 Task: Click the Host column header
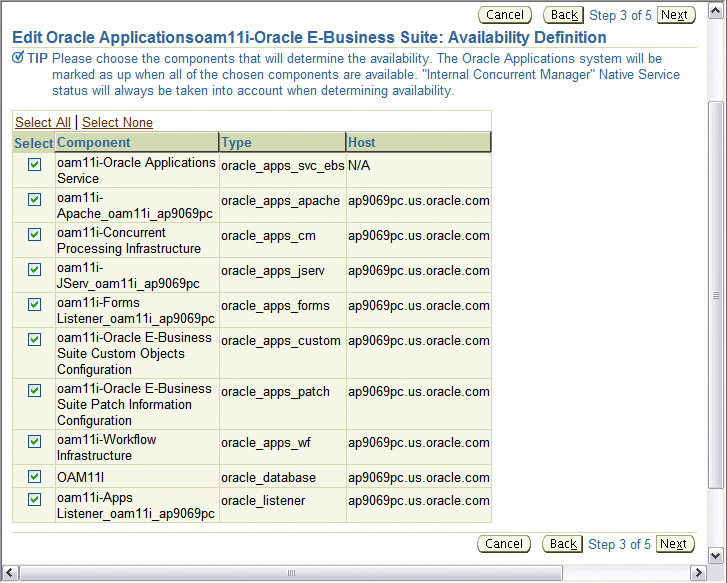pyautogui.click(x=418, y=142)
